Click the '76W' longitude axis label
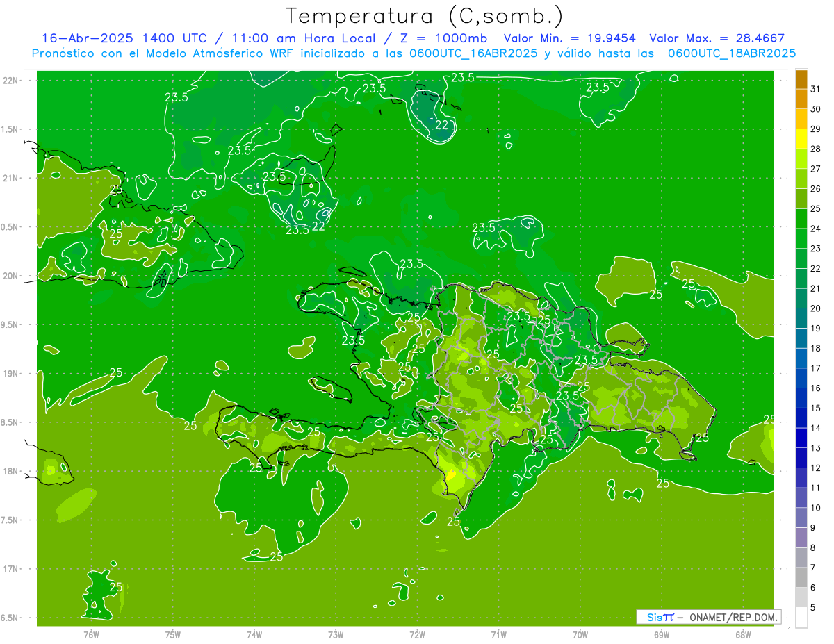834x644 pixels. click(x=91, y=635)
